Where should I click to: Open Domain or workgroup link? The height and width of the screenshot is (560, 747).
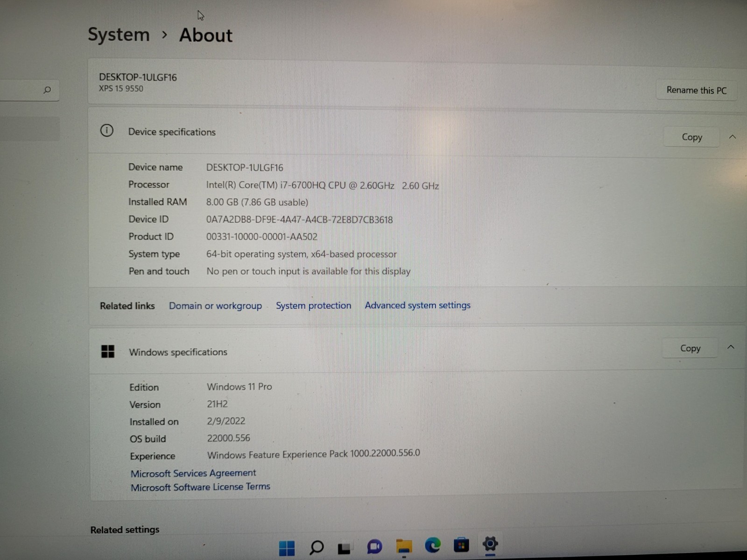coord(215,306)
